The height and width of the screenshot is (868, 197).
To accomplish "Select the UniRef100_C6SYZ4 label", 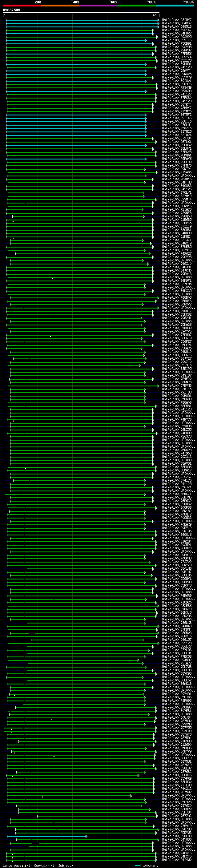I will pos(176,57).
